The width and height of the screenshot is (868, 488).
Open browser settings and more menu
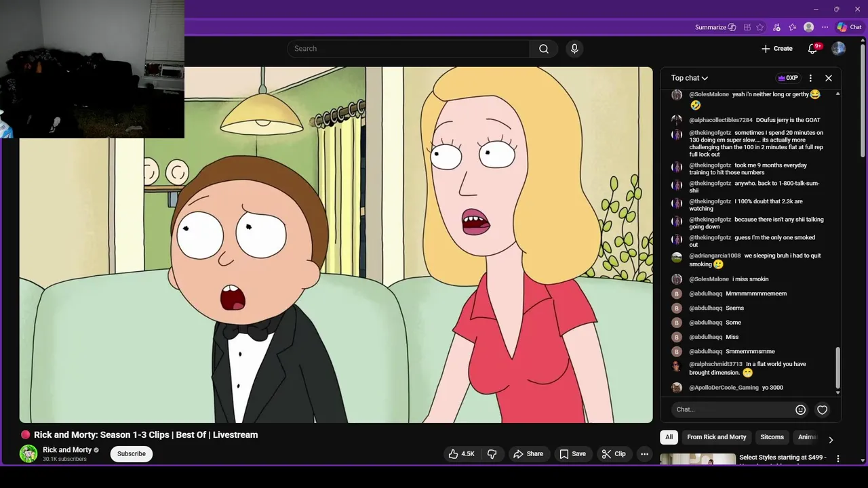(x=825, y=27)
